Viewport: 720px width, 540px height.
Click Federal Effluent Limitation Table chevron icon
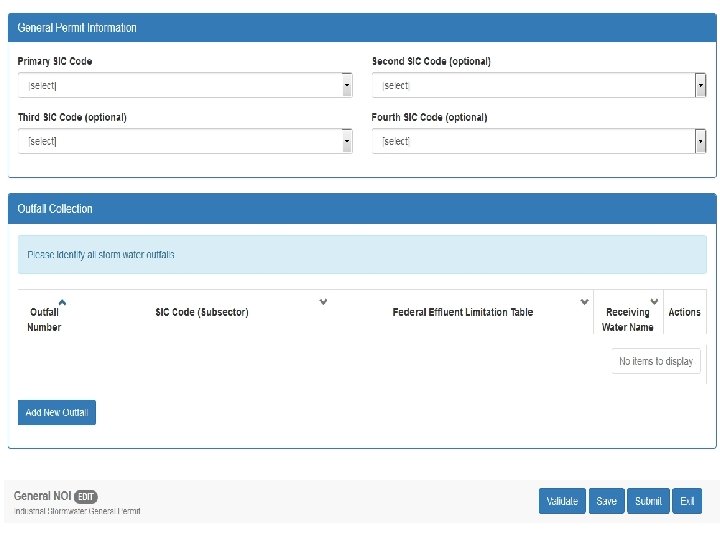(584, 301)
